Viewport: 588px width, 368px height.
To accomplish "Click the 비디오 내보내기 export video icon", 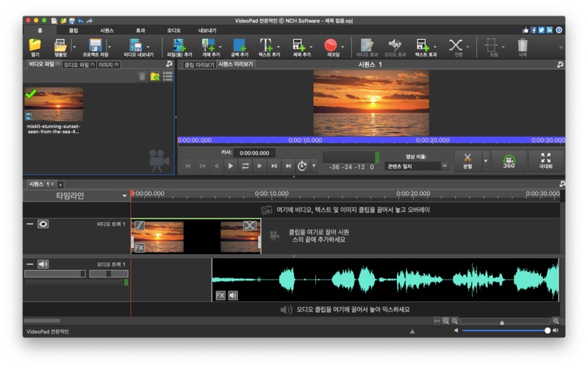I will tap(136, 45).
